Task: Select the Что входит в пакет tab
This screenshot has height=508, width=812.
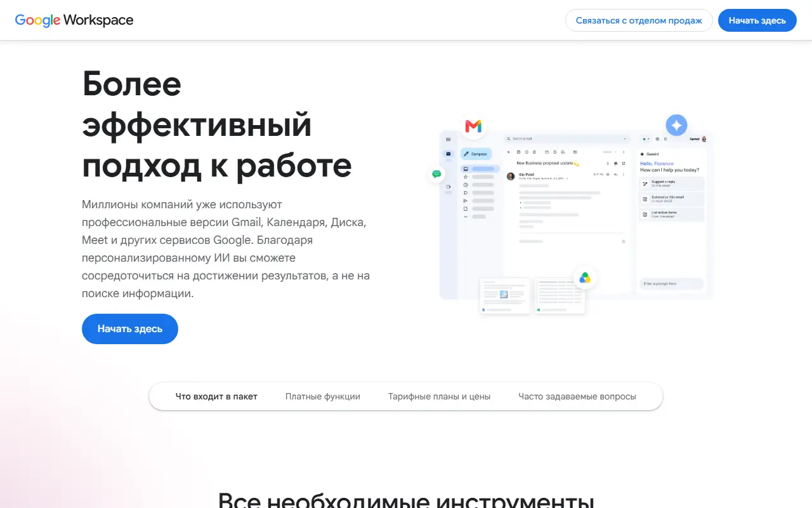Action: [x=216, y=396]
